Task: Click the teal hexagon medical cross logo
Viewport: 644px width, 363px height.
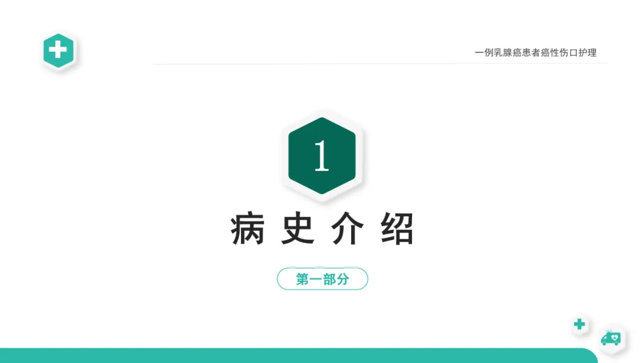Action: point(58,51)
